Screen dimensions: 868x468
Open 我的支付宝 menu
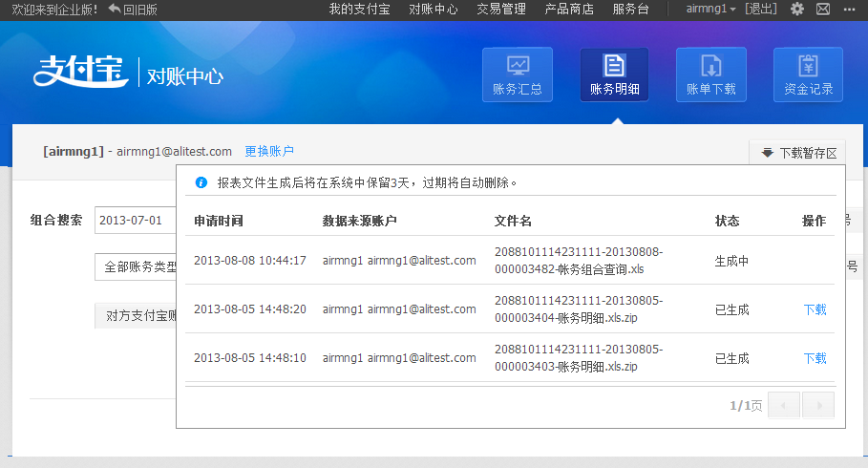coord(359,10)
